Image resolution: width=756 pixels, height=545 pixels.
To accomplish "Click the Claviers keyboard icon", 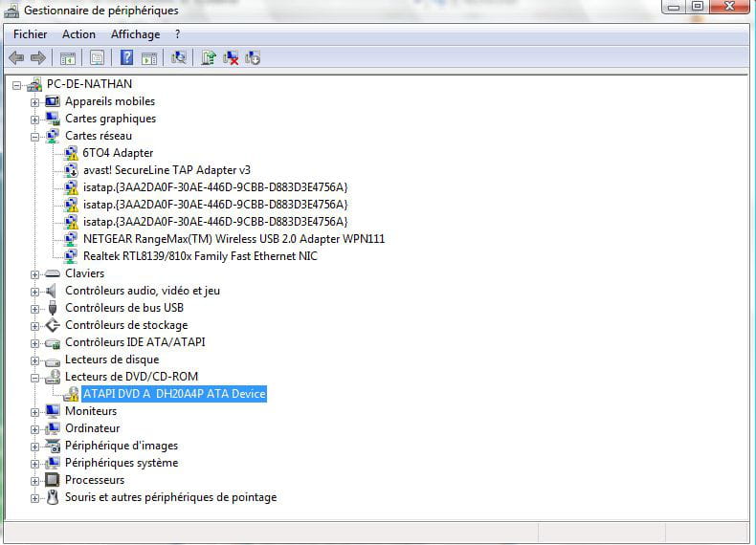I will (x=52, y=273).
